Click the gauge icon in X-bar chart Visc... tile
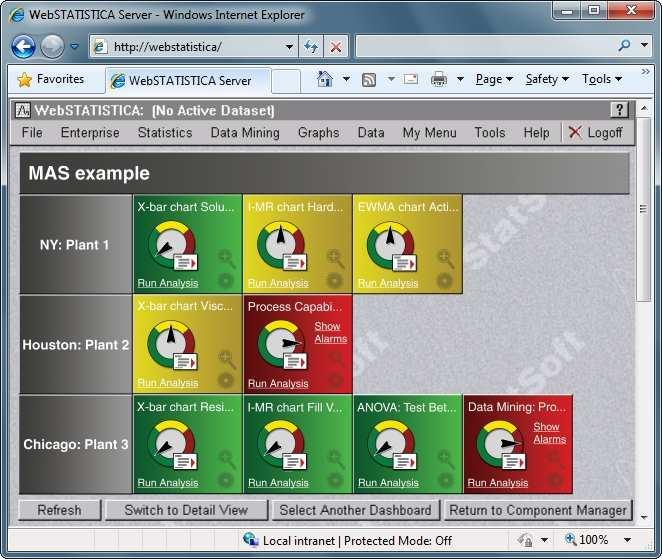The width and height of the screenshot is (662, 559). pyautogui.click(x=172, y=345)
